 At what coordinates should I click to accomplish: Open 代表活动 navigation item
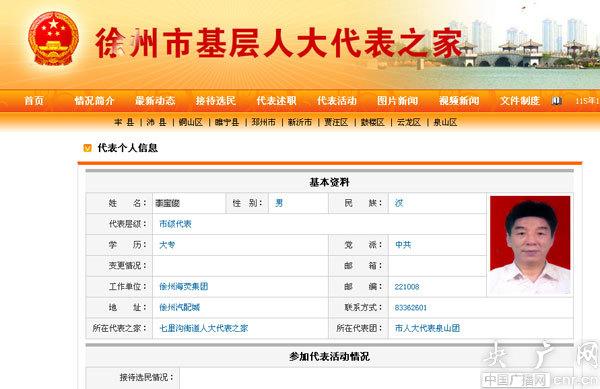tap(337, 101)
